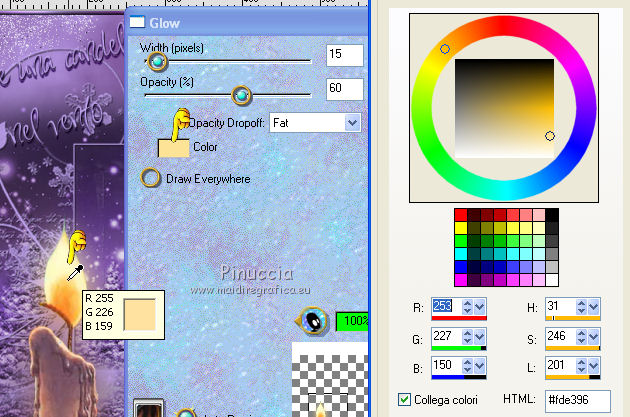Select the blue basic color swatch
This screenshot has height=417, width=630.
[x=461, y=266]
